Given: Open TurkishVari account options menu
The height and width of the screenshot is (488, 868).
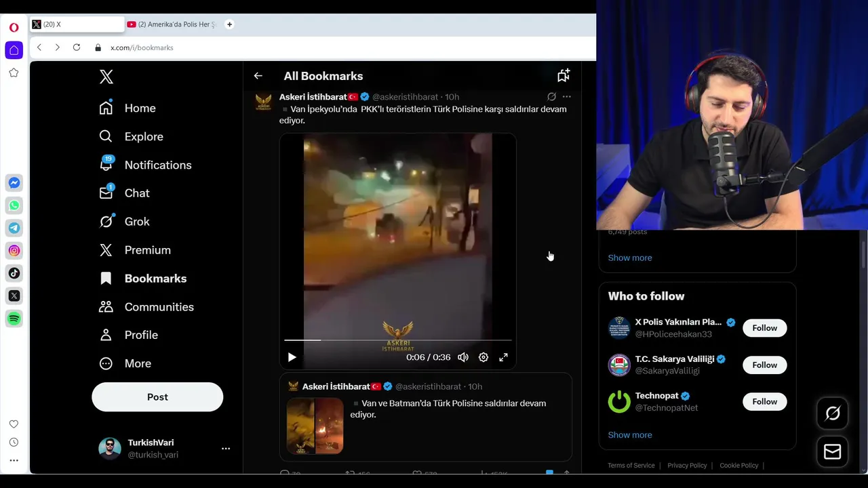Looking at the screenshot, I should [x=226, y=449].
